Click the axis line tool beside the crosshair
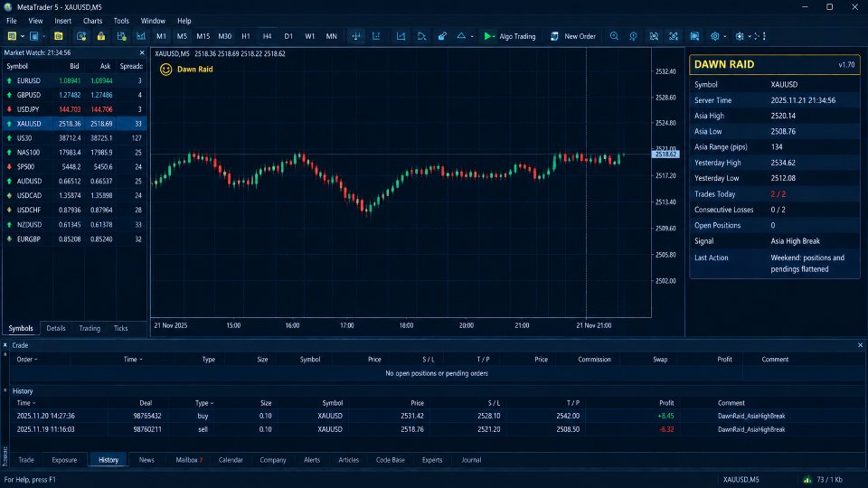This screenshot has width=868, height=488. click(x=376, y=36)
